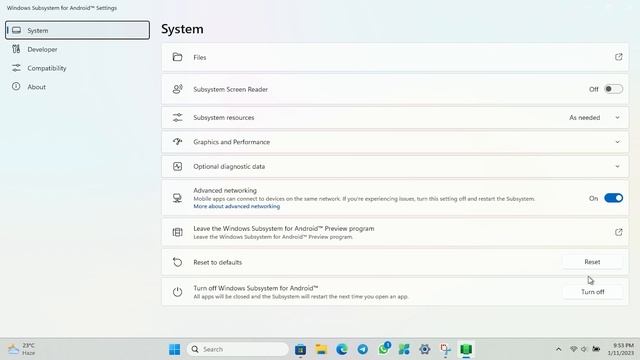Click the Windows Subsystem for Android taskbar icon
The height and width of the screenshot is (360, 640).
coord(466,349)
